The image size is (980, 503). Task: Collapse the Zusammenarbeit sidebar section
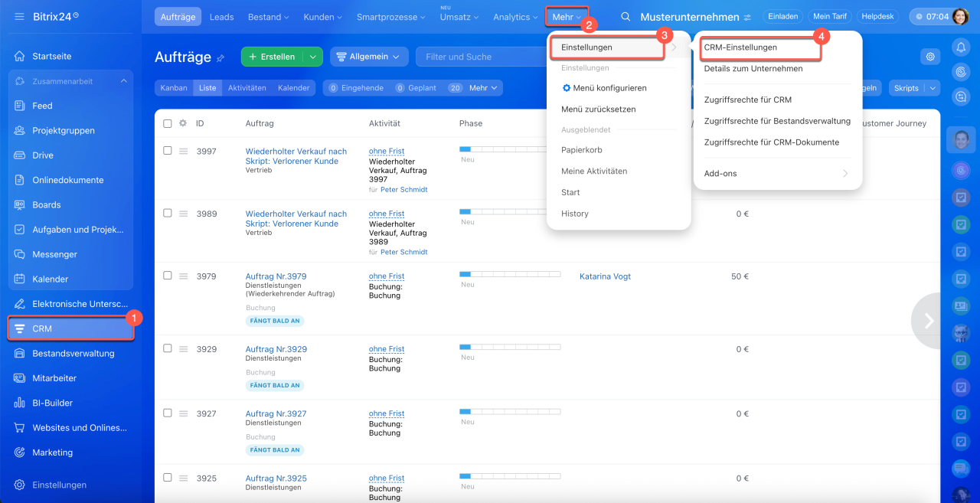click(x=124, y=81)
